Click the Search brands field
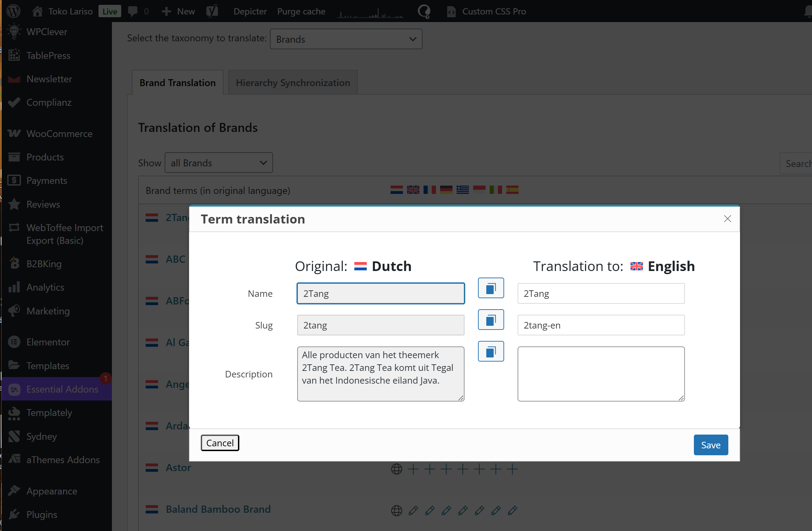This screenshot has width=812, height=531. [796, 163]
